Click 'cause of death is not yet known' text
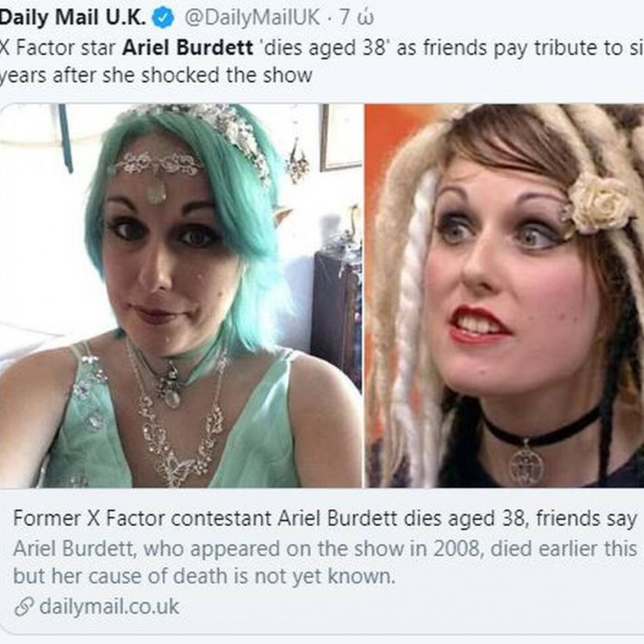This screenshot has height=644, width=644. 242,576
